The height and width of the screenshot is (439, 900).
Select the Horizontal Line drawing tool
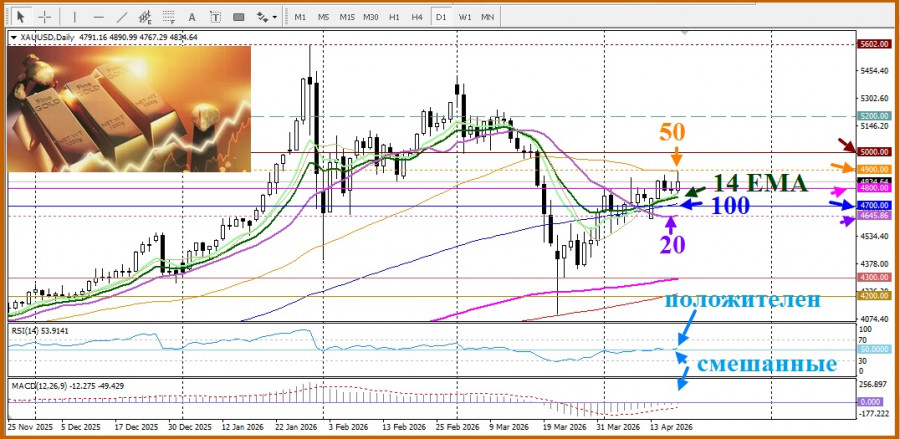[98, 17]
